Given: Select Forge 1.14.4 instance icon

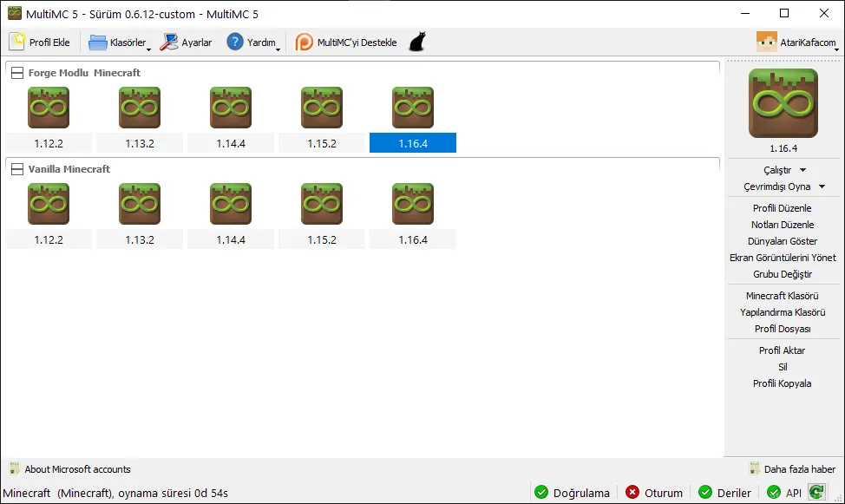Looking at the screenshot, I should [x=231, y=108].
